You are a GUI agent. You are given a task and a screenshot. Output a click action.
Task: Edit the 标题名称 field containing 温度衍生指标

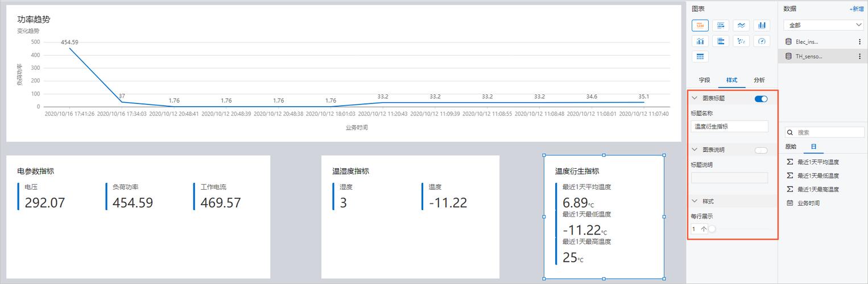coord(729,127)
